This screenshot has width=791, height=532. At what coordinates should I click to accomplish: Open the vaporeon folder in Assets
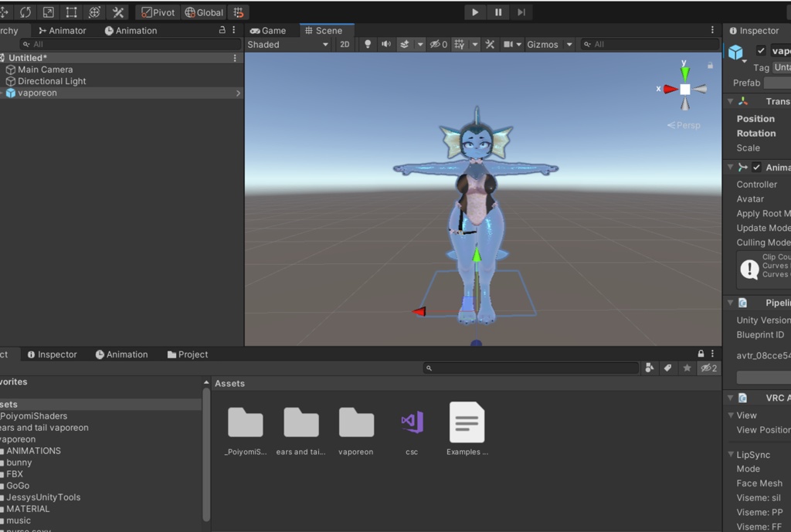(355, 423)
